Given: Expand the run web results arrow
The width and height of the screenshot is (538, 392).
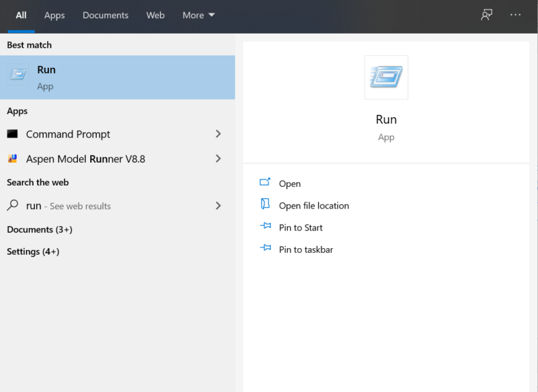Looking at the screenshot, I should pos(218,206).
